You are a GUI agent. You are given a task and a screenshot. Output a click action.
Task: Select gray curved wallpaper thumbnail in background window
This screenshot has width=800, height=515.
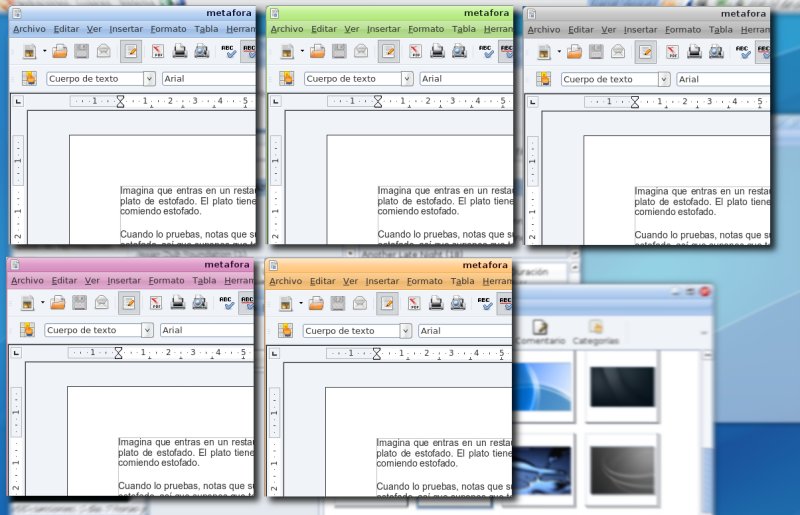pyautogui.click(x=622, y=470)
